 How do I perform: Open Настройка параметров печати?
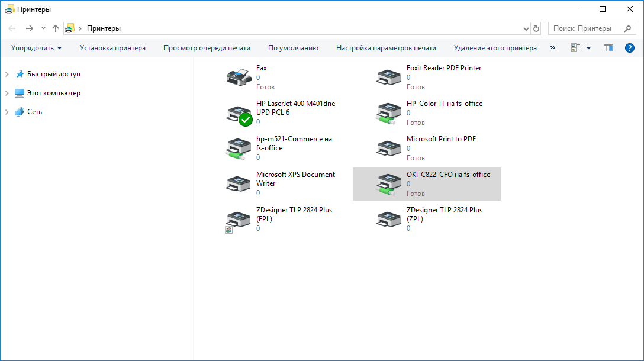[386, 48]
